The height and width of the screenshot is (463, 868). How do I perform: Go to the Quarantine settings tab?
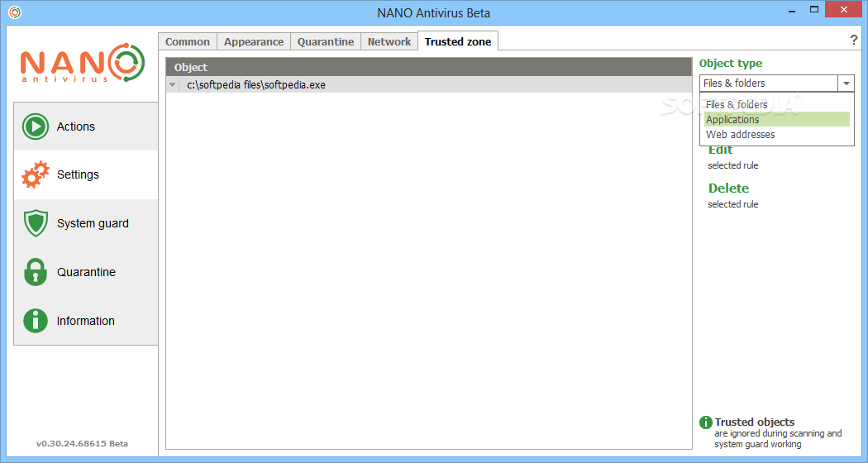(x=326, y=41)
